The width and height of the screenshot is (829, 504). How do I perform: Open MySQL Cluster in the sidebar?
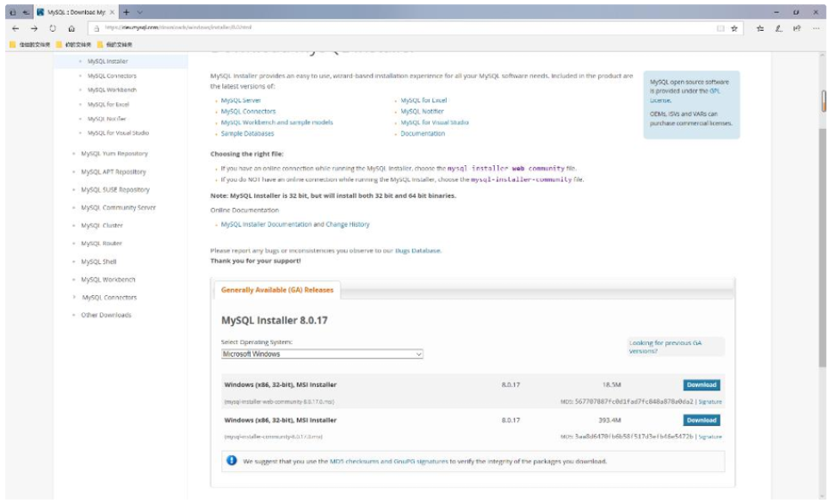pos(102,225)
